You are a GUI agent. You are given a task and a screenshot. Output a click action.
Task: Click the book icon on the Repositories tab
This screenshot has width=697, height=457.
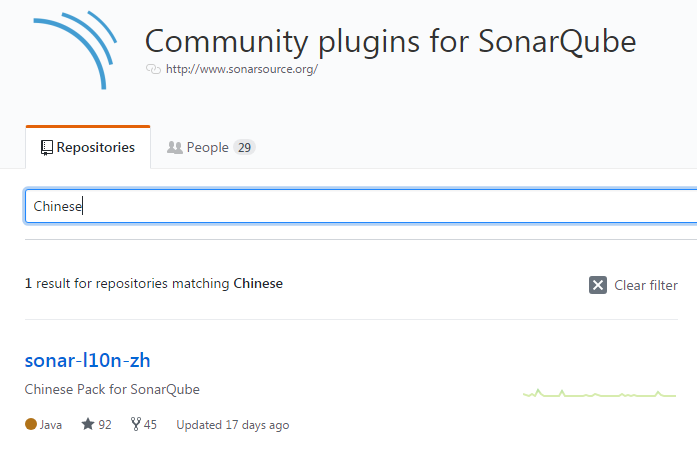click(47, 148)
